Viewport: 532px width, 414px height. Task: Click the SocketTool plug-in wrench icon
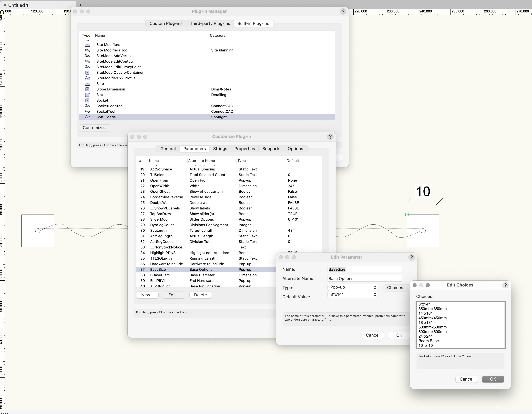coord(87,111)
